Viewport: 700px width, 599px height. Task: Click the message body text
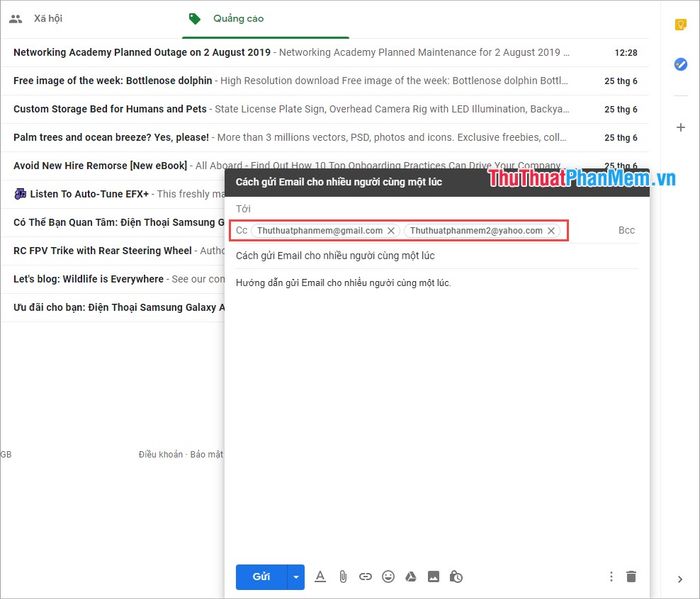pos(343,283)
